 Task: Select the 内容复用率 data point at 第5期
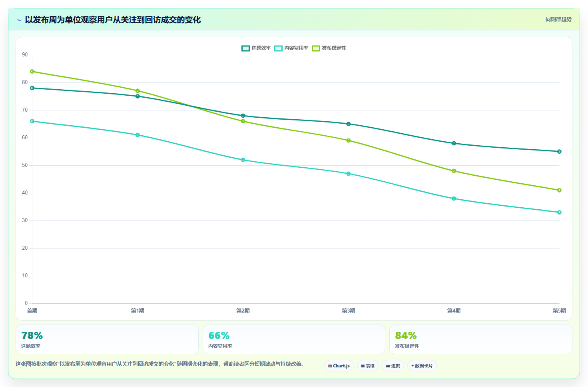click(x=559, y=213)
